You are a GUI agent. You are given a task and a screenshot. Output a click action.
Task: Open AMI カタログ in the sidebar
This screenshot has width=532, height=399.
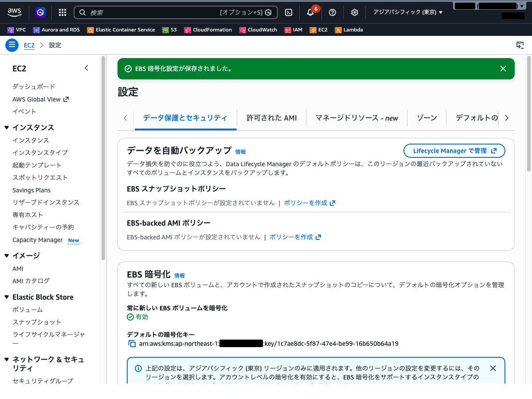[31, 281]
